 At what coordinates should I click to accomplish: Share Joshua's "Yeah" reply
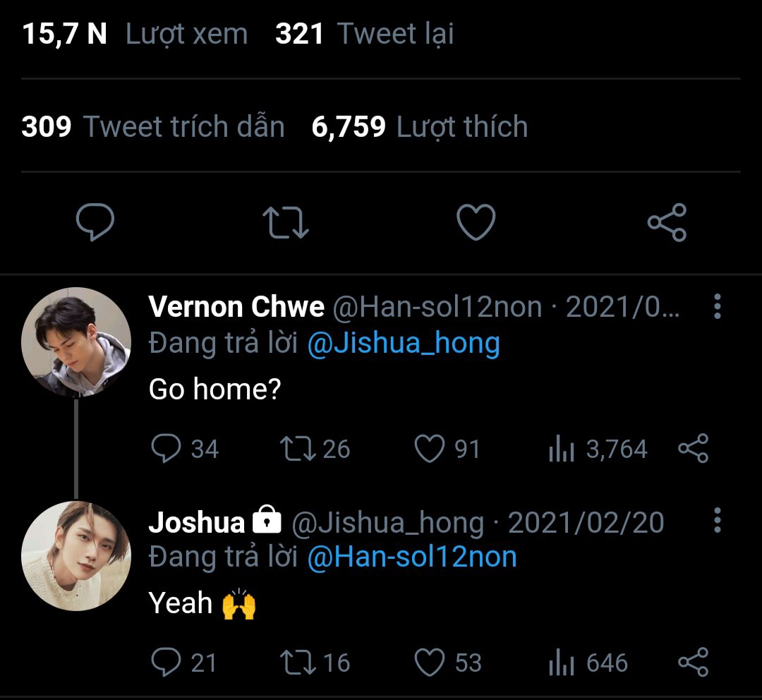coord(693,663)
